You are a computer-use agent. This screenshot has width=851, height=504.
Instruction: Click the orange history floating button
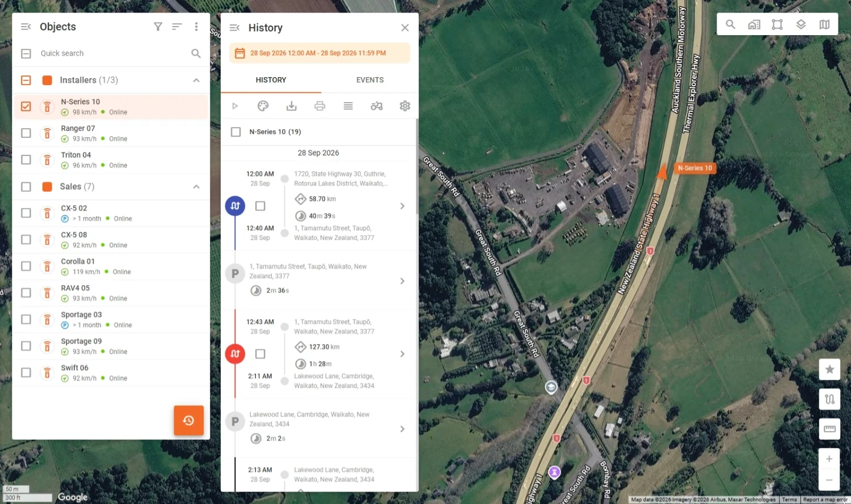point(188,421)
